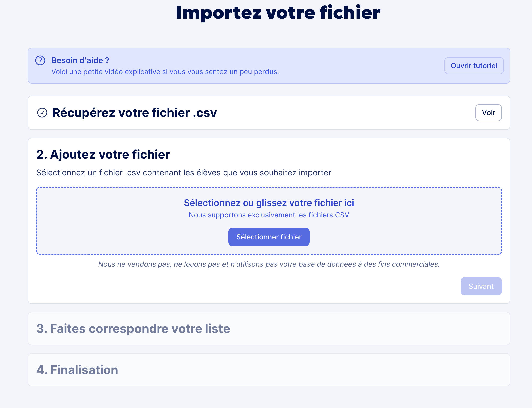This screenshot has height=408, width=532.
Task: Click the Besoin d'aide ? heading
Action: pyautogui.click(x=80, y=60)
